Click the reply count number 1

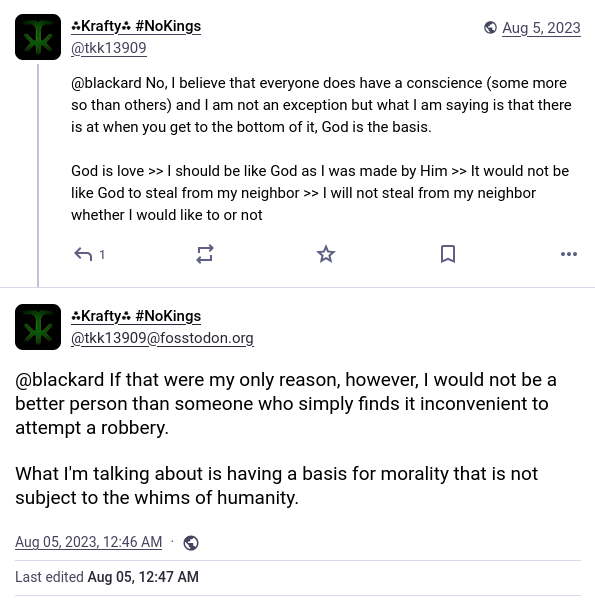(102, 254)
